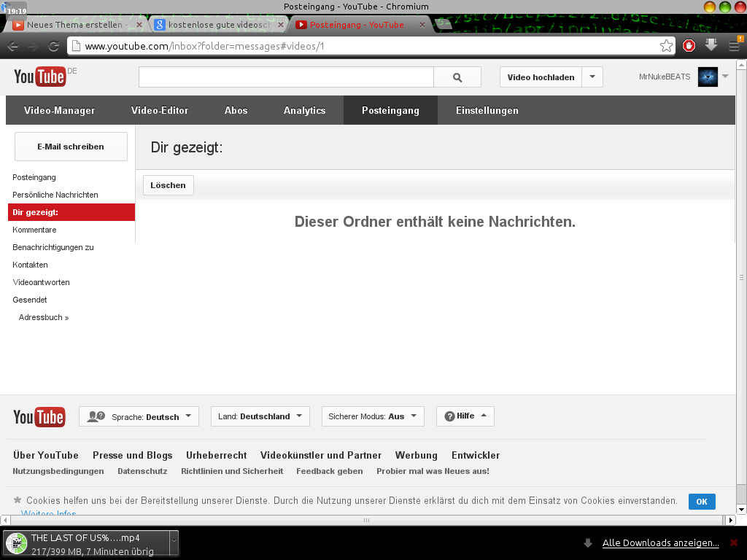Viewport: 747px width, 560px height.
Task: Expand the Video hochladen dropdown arrow
Action: click(592, 77)
